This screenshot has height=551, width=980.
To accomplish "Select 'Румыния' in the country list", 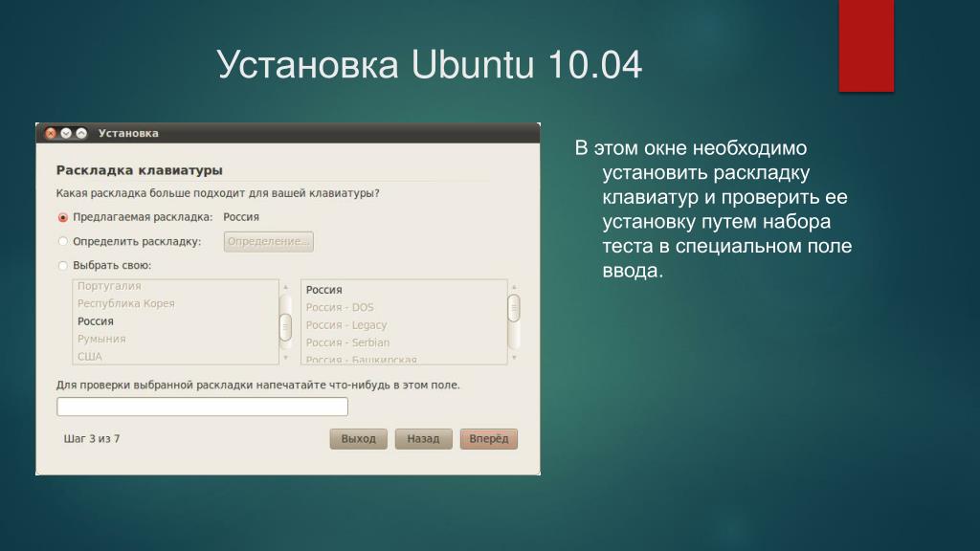I will (175, 339).
